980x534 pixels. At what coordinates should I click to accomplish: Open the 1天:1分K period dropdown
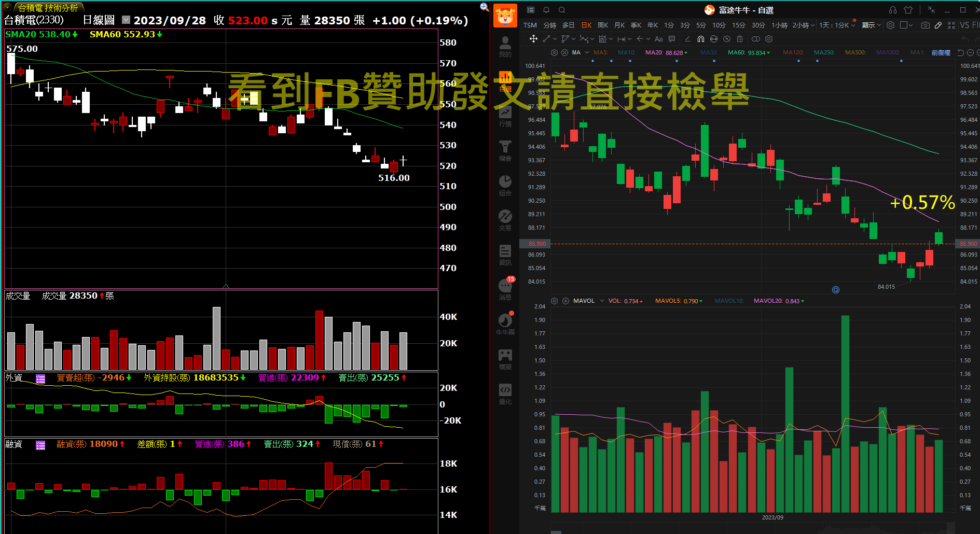coord(837,25)
